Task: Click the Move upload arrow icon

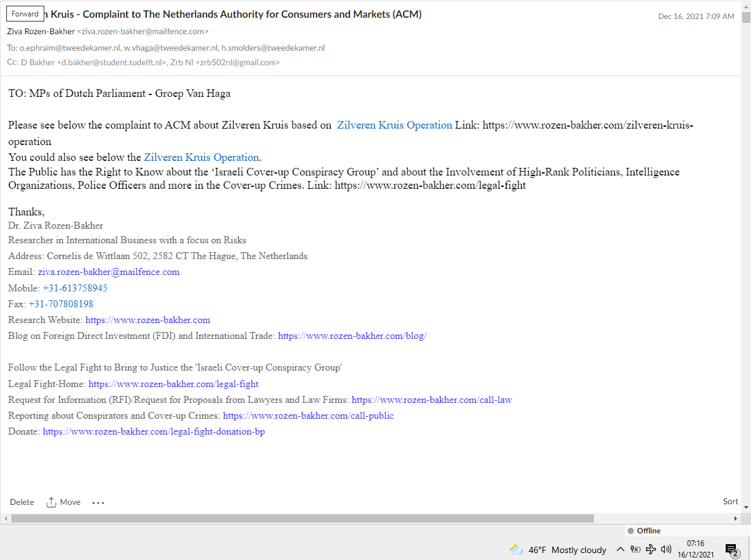Action: 51,502
